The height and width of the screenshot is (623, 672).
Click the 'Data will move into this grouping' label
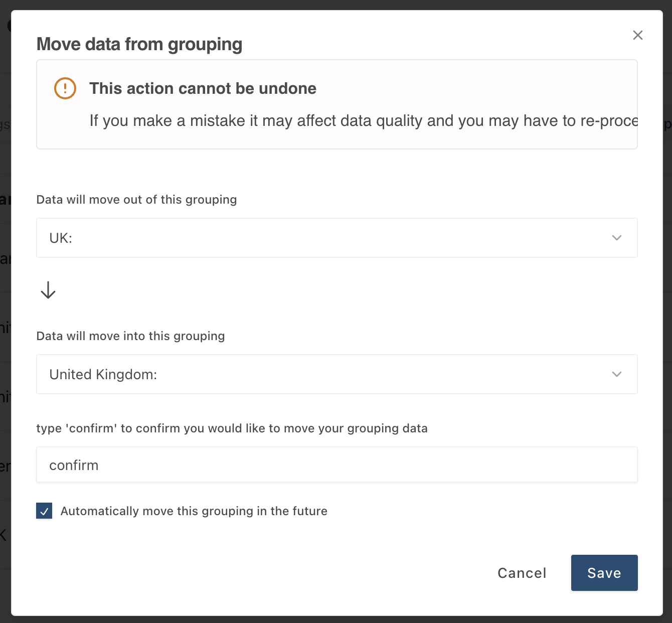tap(130, 336)
